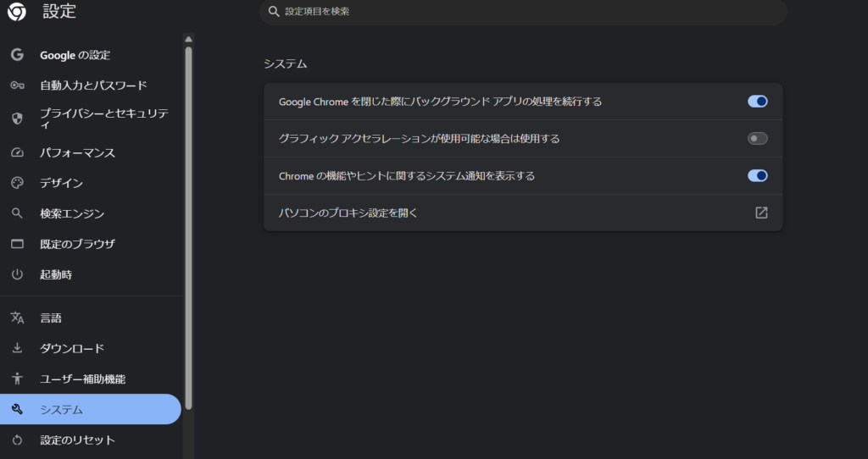Open the 設定のリセット page
Viewport: 868px width, 459px height.
pos(91,440)
